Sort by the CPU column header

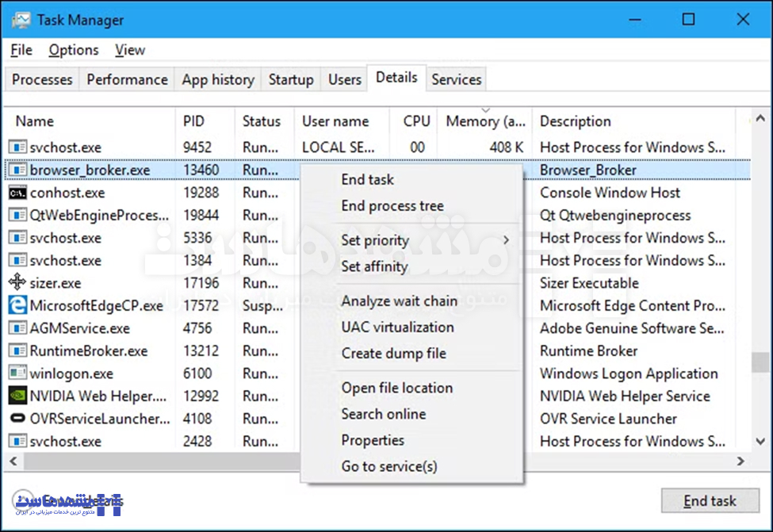(414, 121)
